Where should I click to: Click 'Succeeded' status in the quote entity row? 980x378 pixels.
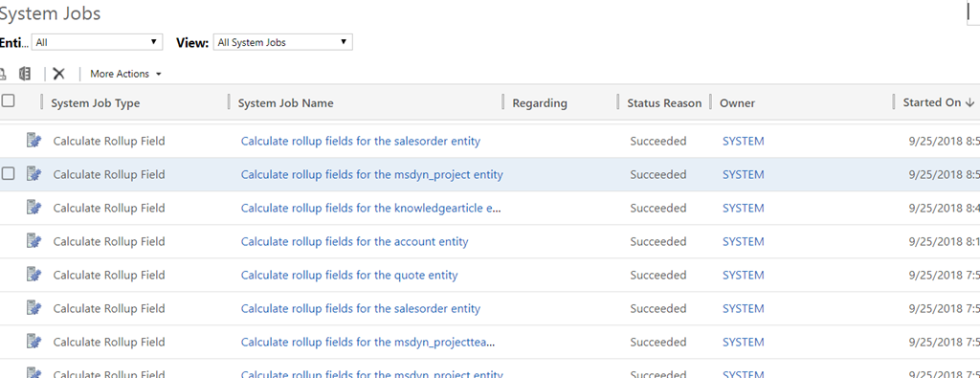pyautogui.click(x=658, y=275)
